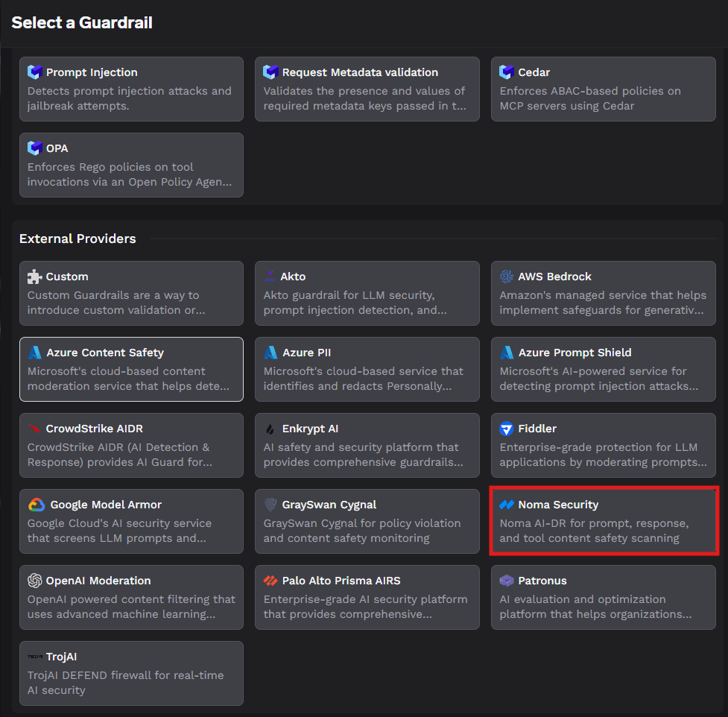Screen dimensions: 728x717
Task: Click 'Amazon's managed service' description text
Action: click(603, 303)
